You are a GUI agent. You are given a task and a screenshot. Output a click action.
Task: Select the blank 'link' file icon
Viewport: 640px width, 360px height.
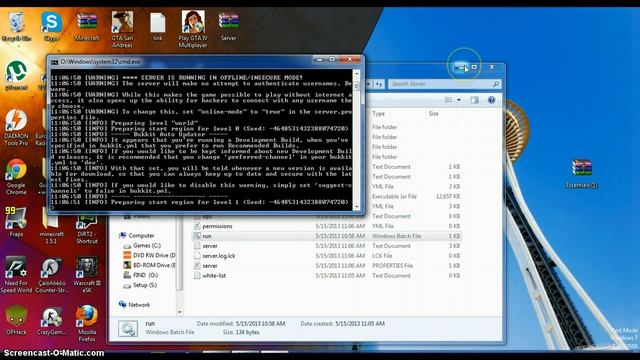[158, 27]
